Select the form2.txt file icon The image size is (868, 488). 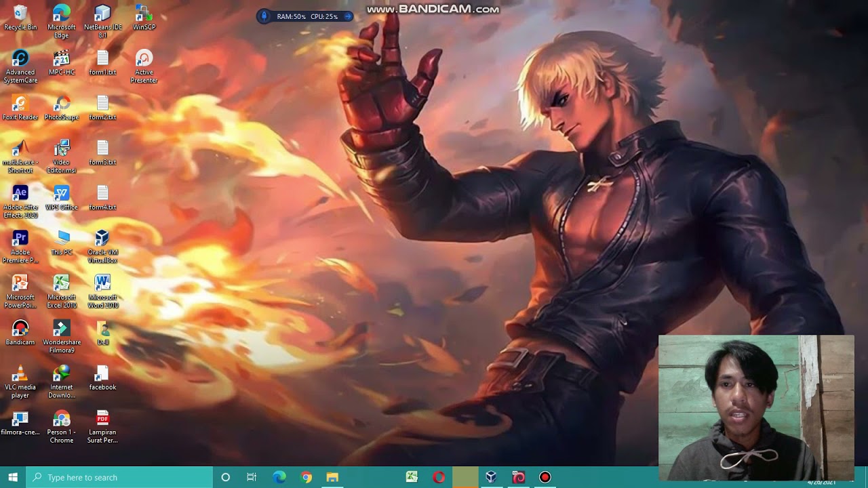coord(102,108)
